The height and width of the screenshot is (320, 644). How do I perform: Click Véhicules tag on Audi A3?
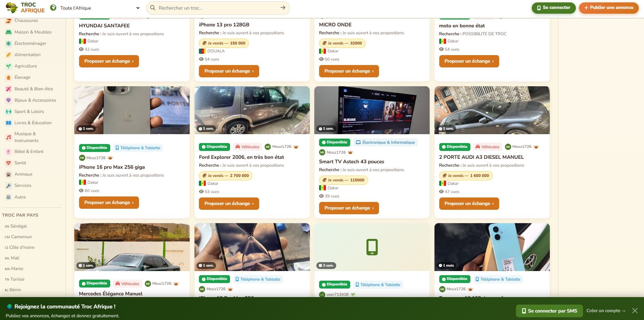[487, 147]
